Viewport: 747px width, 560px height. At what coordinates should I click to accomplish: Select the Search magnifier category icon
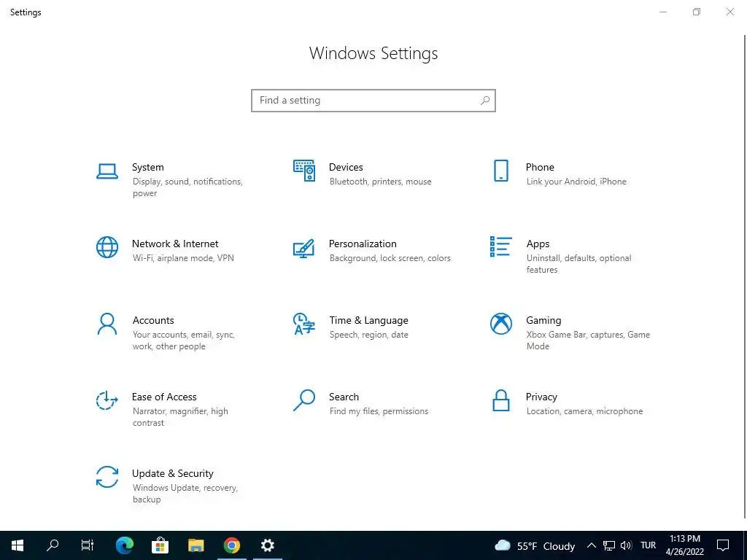[304, 400]
